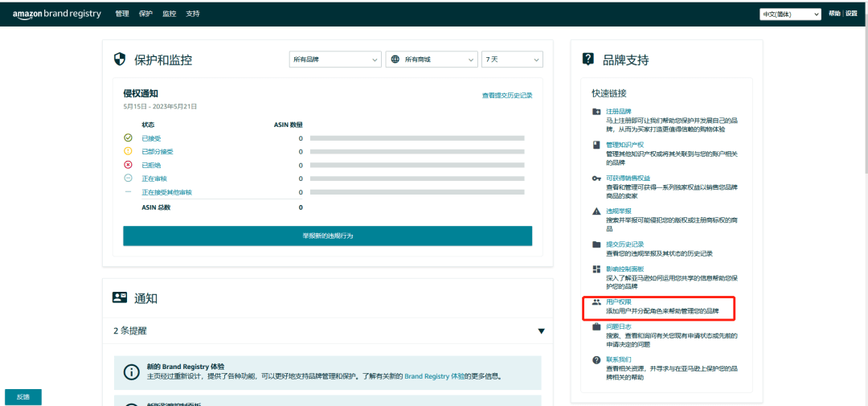Click the key icon for 可获得销售权益
The width and height of the screenshot is (868, 406).
tap(596, 178)
